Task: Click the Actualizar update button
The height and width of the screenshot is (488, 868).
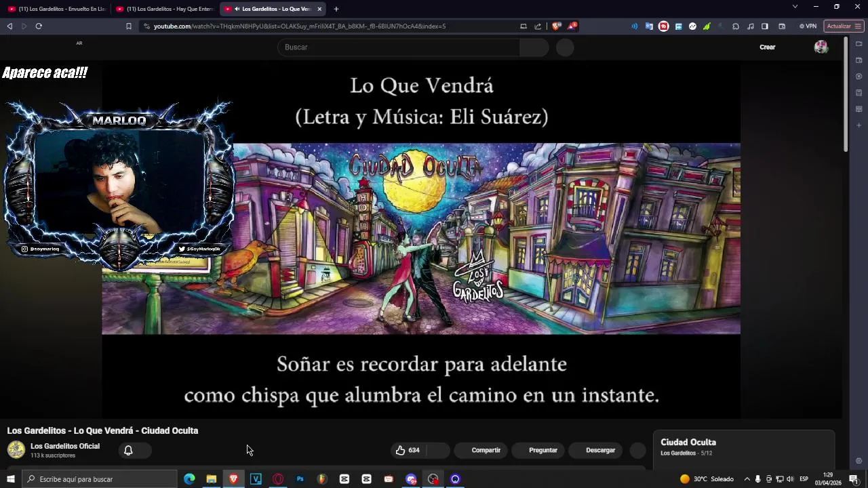Action: coord(844,26)
